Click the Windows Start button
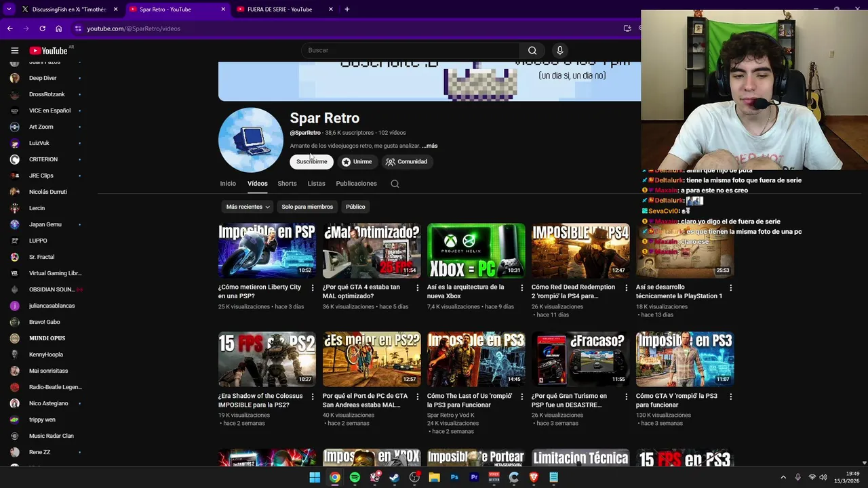This screenshot has height=488, width=868. point(315,477)
